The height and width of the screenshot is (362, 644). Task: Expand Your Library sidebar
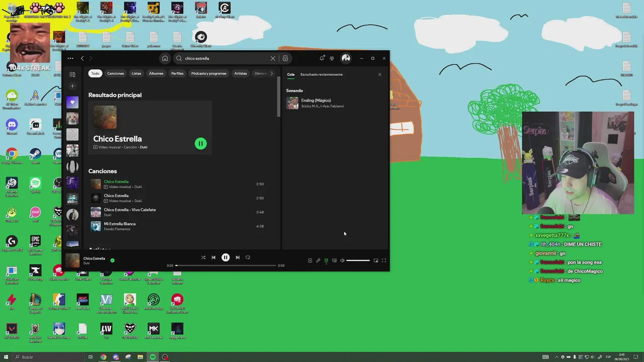click(x=72, y=74)
